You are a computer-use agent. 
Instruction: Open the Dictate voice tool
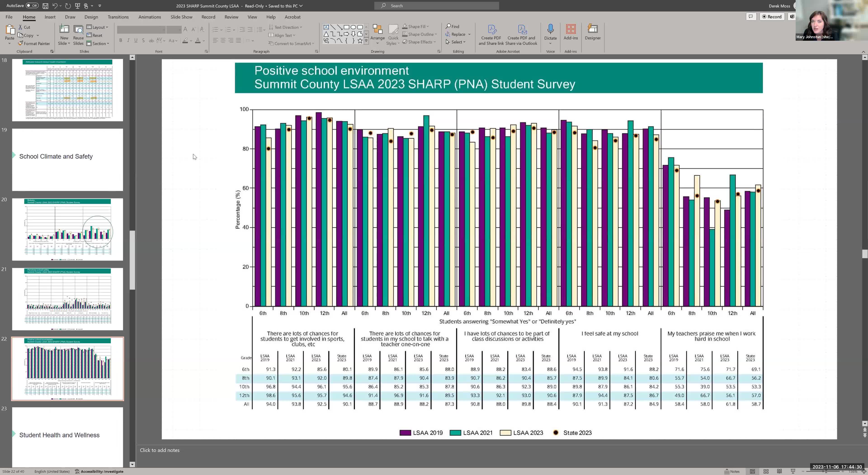tap(550, 32)
